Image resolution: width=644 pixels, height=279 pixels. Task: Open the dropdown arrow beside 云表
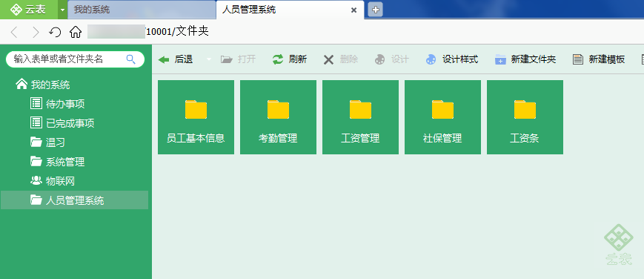coord(62,10)
